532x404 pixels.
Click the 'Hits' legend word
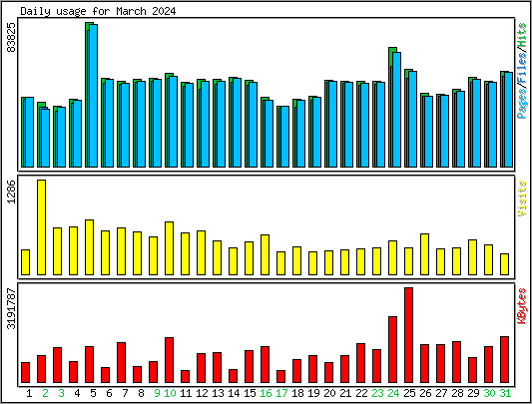pyautogui.click(x=522, y=36)
